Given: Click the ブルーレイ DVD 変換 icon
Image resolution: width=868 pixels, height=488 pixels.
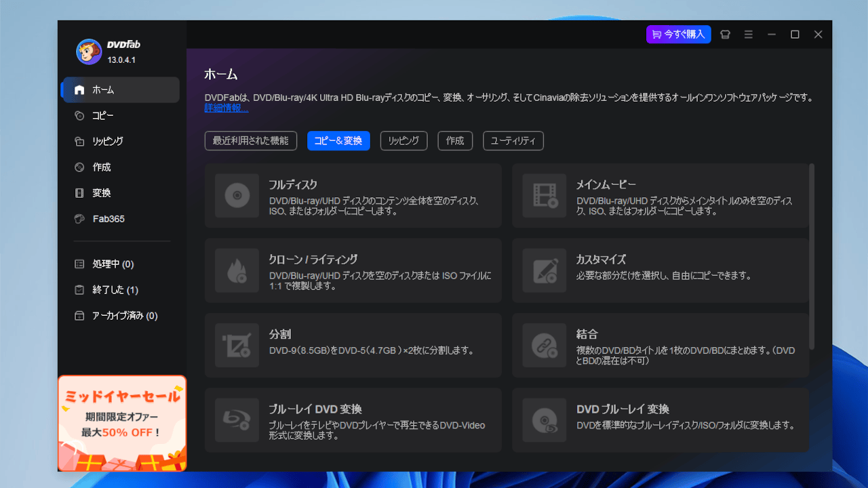Looking at the screenshot, I should [x=237, y=420].
